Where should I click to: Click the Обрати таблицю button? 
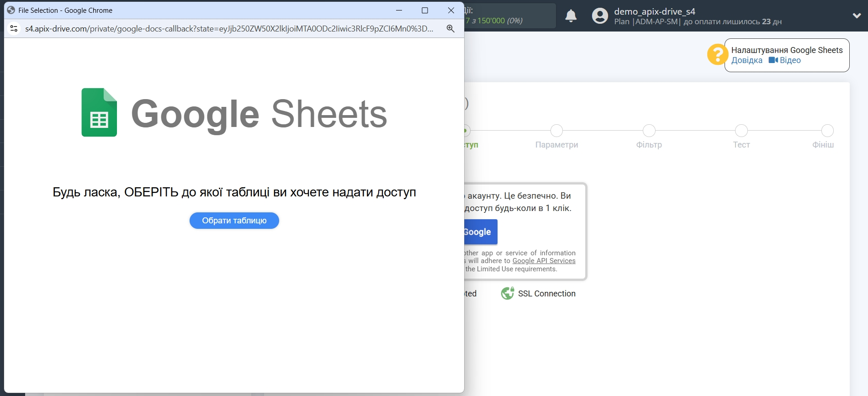[234, 221]
